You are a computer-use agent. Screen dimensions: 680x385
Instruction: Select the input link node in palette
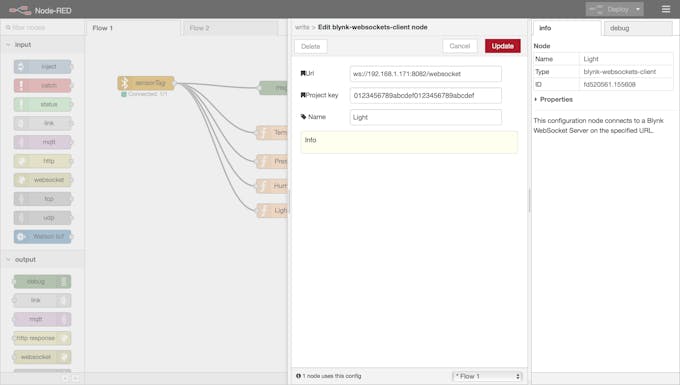coord(43,123)
